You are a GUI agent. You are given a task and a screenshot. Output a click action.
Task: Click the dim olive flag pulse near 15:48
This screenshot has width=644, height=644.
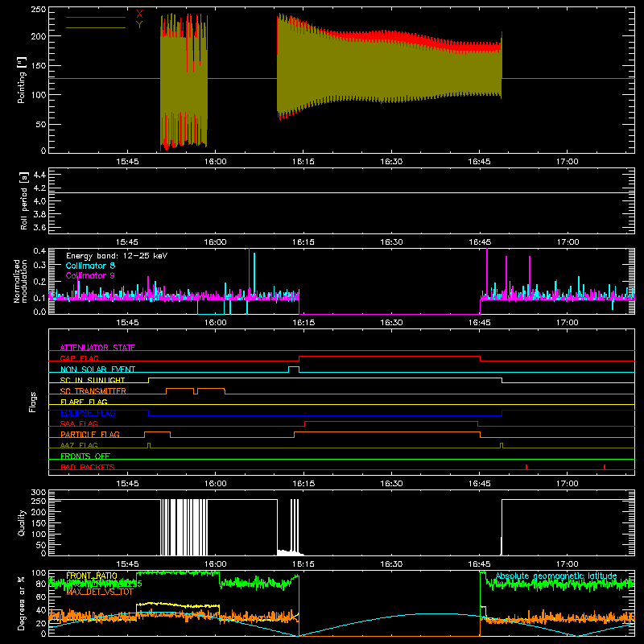click(149, 445)
